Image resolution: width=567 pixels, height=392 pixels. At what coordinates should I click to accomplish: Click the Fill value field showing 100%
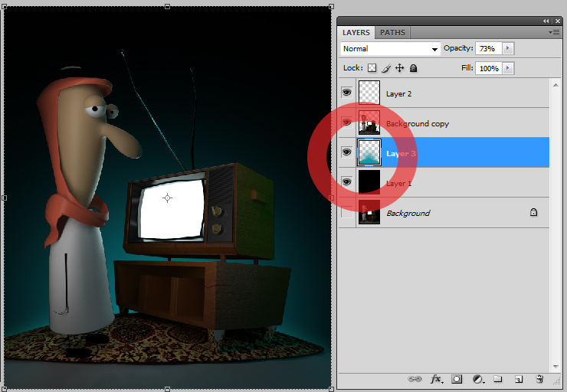[488, 68]
